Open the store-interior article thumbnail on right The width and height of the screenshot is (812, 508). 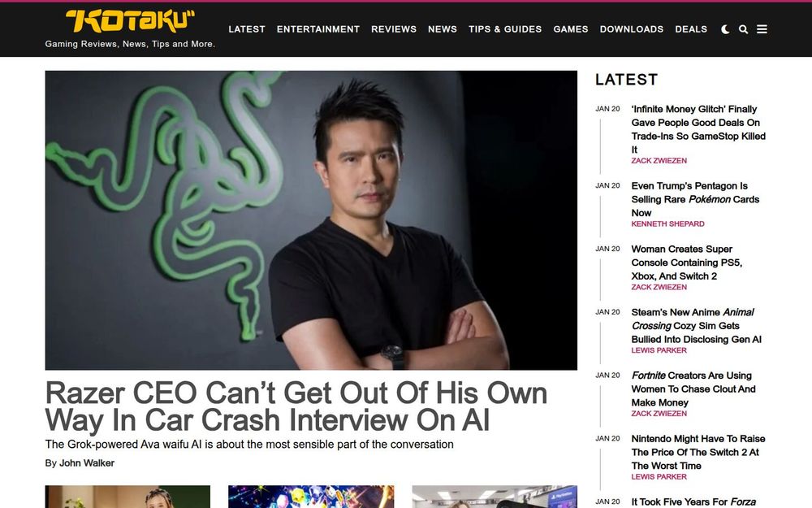(x=495, y=497)
